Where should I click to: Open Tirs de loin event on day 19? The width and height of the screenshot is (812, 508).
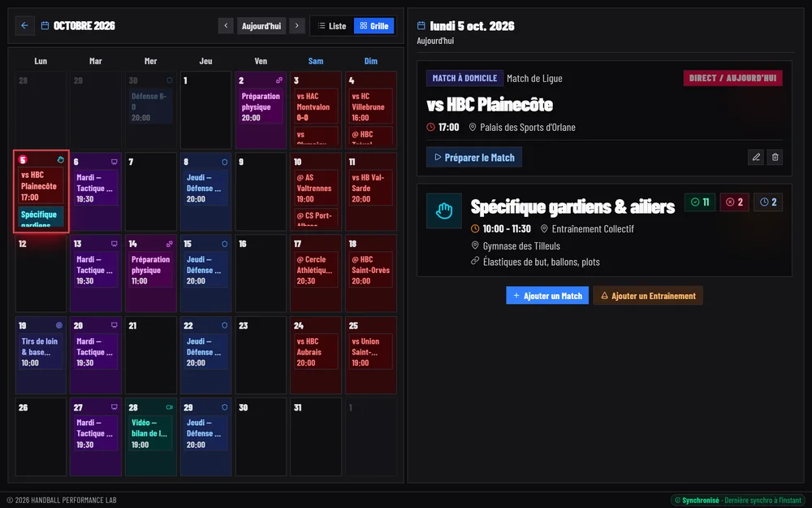pyautogui.click(x=41, y=352)
